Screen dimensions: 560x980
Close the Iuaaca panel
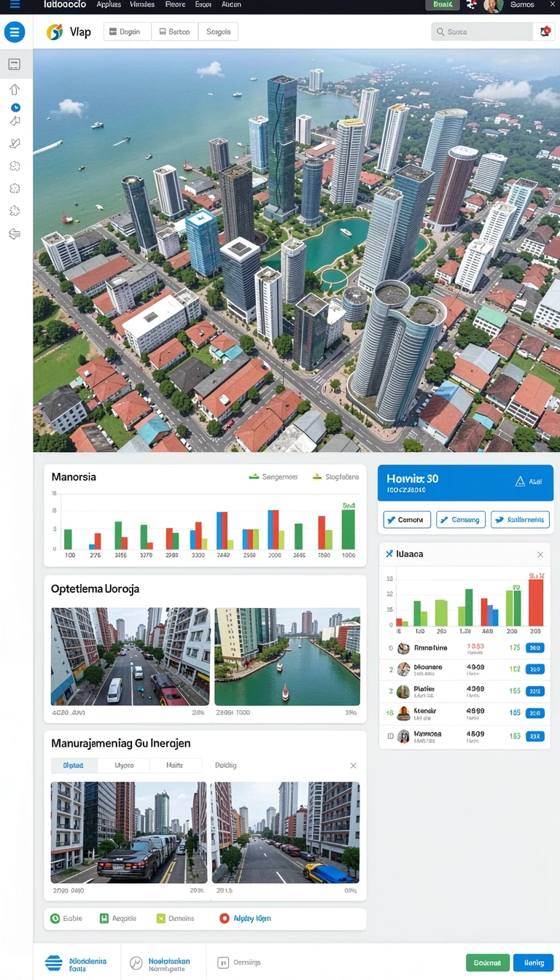click(540, 555)
